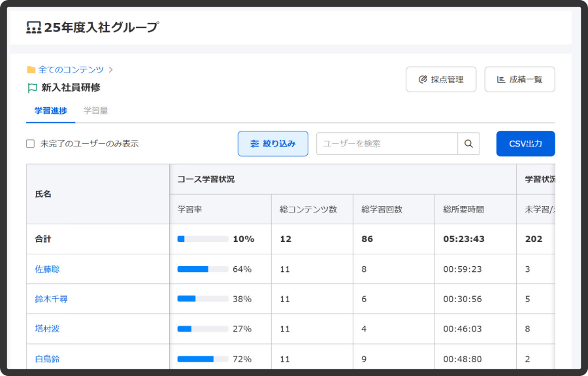588x376 pixels.
Task: Open user 佐藤聡 link
Action: (47, 269)
